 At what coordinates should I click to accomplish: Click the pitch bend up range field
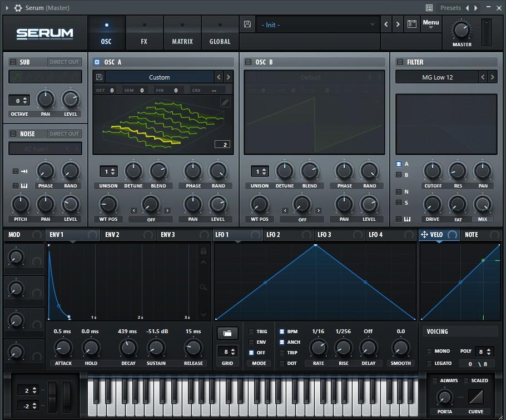pyautogui.click(x=28, y=390)
